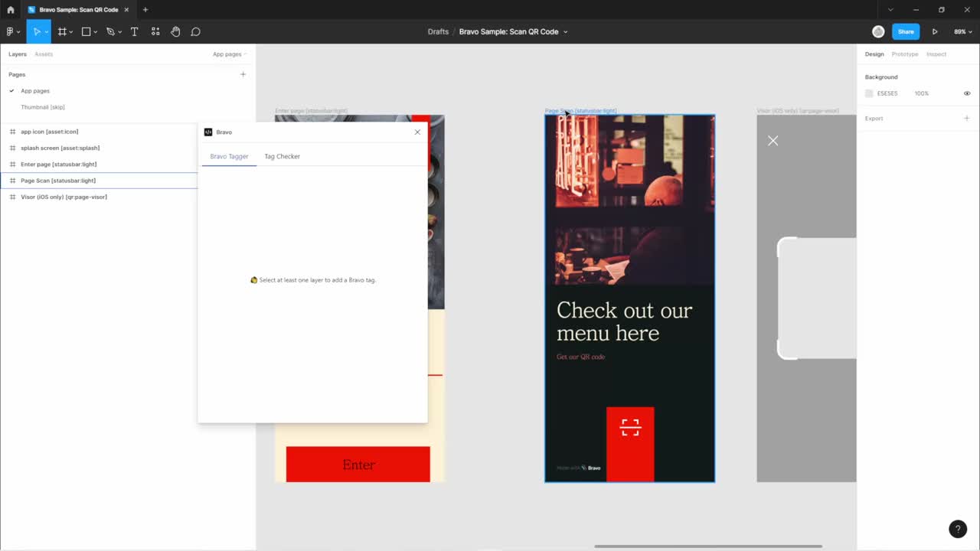This screenshot has height=551, width=980.
Task: Select the Text tool
Action: click(x=134, y=31)
